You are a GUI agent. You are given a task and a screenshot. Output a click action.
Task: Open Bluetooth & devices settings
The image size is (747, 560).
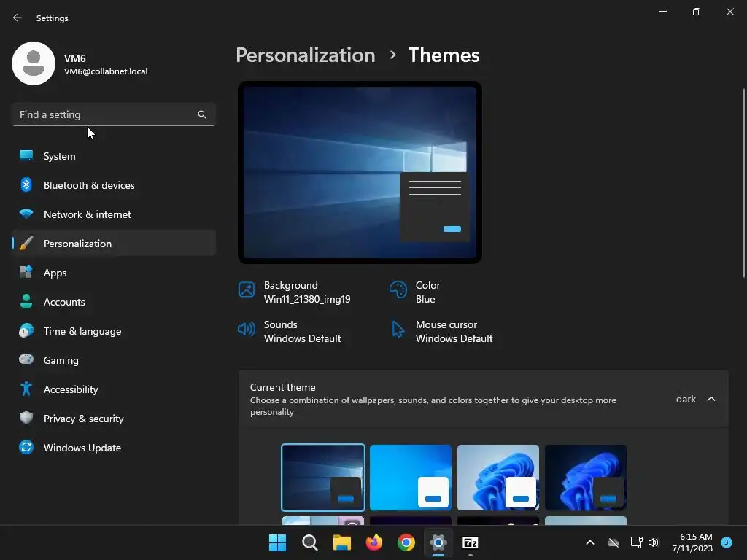114,185
